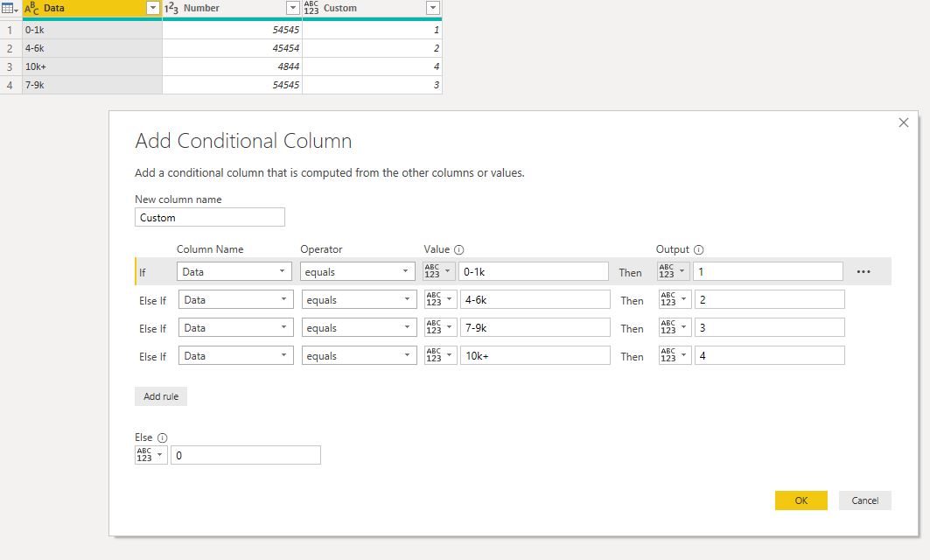Click the table menu icon in grid corner
Image resolution: width=930 pixels, height=560 pixels.
coord(10,8)
